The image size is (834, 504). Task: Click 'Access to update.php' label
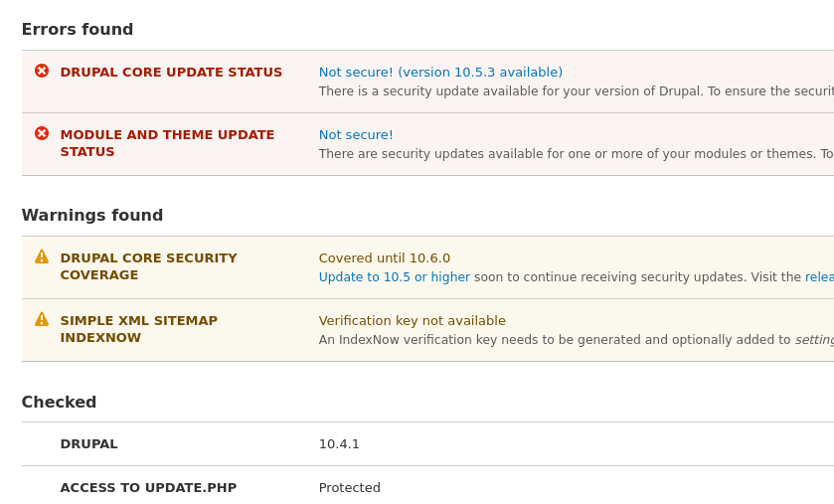tap(148, 487)
